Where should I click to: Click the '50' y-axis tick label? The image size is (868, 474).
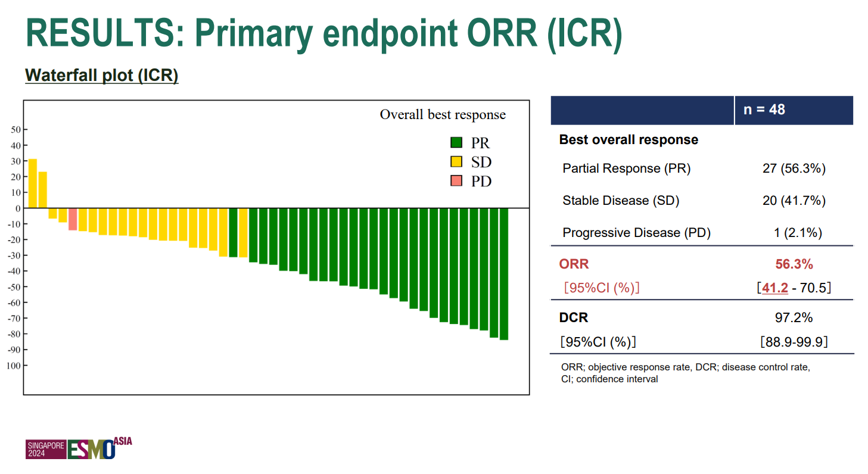point(16,130)
